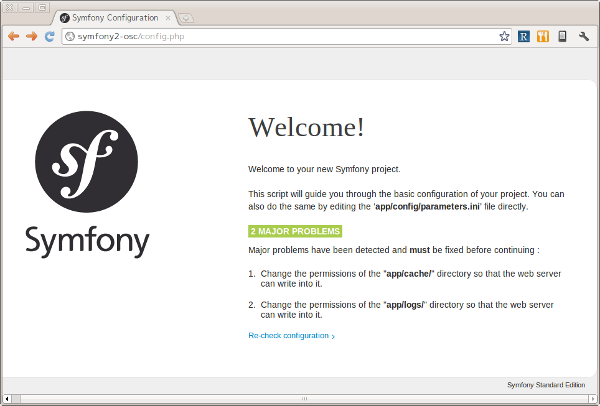Click the mobile device extension icon
Viewport: 600px width, 406px height.
pyautogui.click(x=562, y=36)
